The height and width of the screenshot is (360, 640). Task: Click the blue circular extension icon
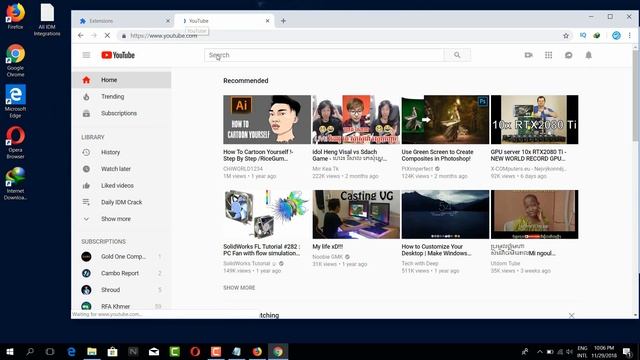coord(616,36)
